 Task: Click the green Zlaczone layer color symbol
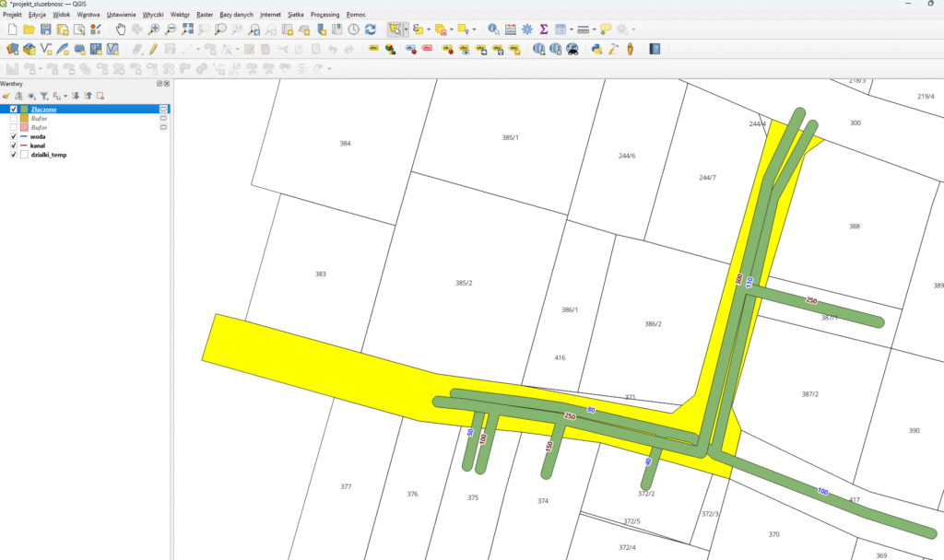coord(24,109)
